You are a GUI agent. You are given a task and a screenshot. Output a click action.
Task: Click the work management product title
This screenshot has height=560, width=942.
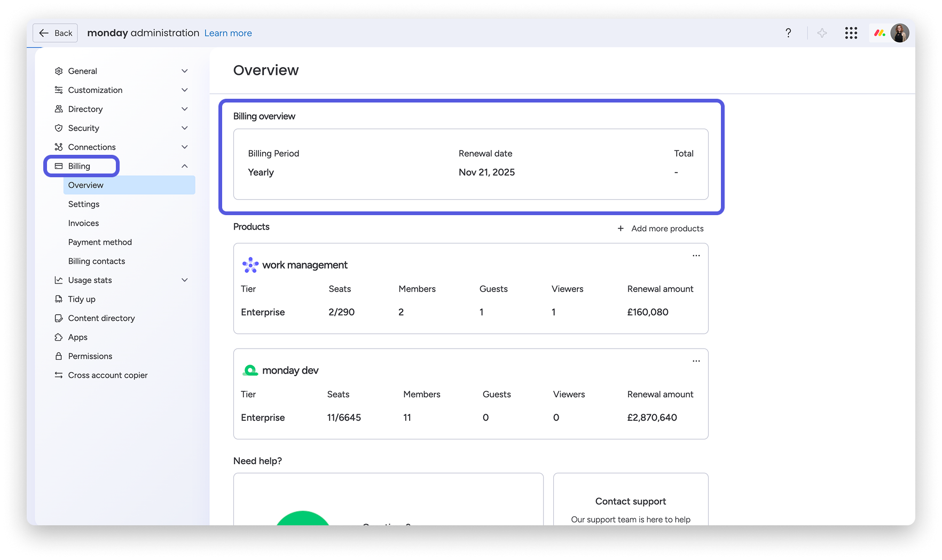(305, 265)
